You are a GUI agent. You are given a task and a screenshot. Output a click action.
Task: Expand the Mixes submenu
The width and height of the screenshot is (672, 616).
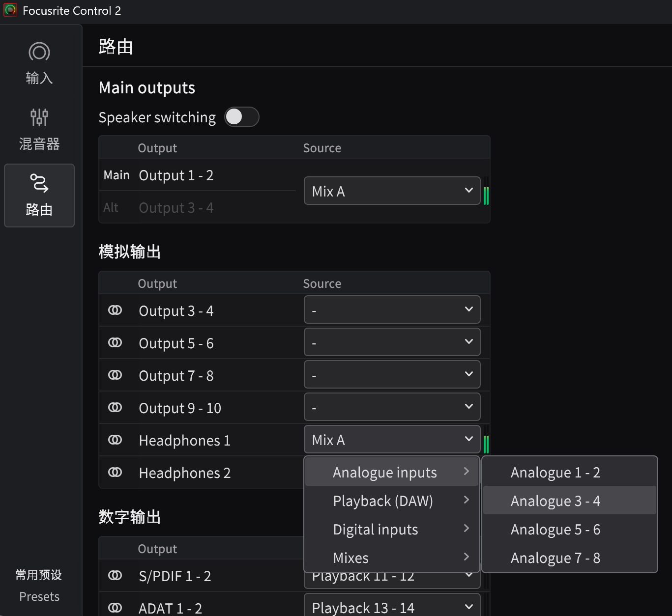(392, 558)
